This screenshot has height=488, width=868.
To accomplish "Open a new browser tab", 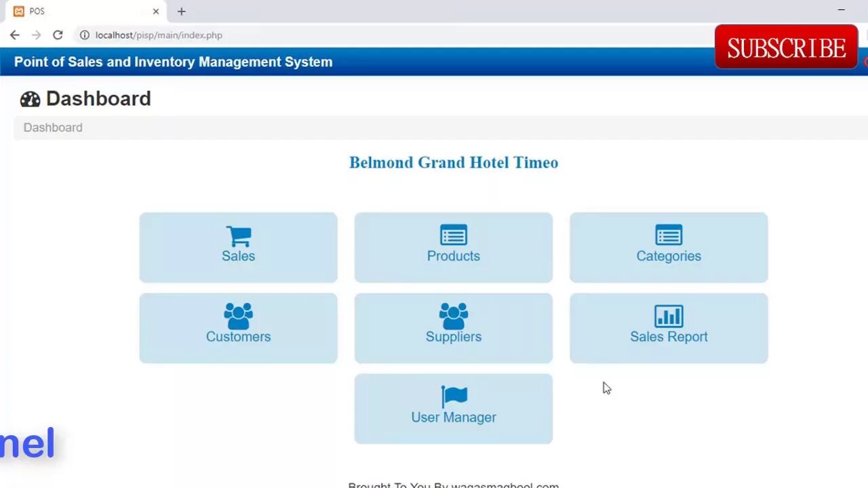I will [x=181, y=12].
